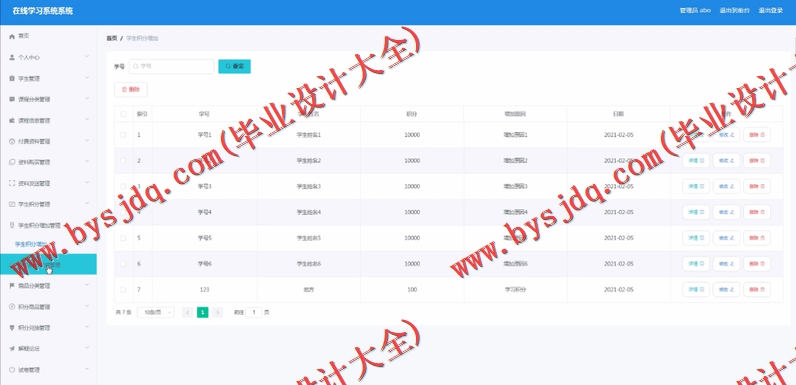Click the 增加原因2 cell
Screen dimensions: 796x385
click(515, 161)
